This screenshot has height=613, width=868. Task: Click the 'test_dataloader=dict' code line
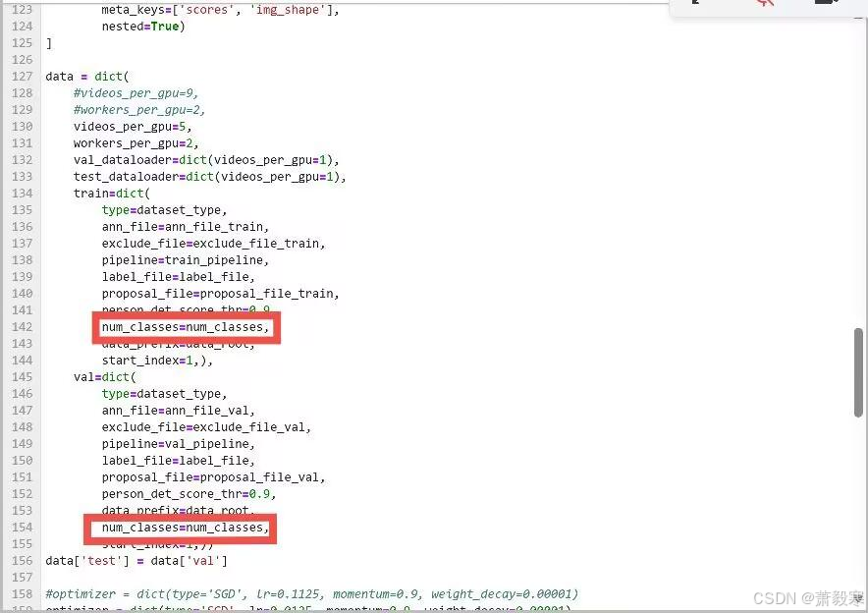click(209, 177)
